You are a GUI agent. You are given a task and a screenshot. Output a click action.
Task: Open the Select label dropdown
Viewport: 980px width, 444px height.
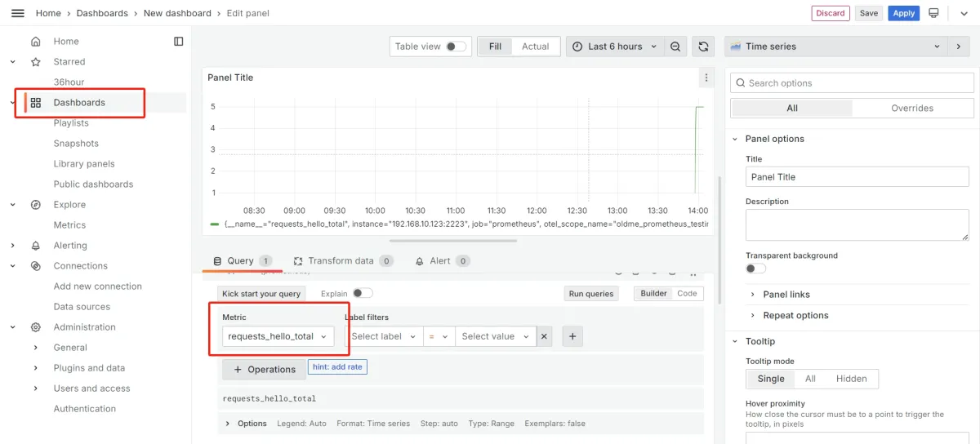(x=384, y=336)
